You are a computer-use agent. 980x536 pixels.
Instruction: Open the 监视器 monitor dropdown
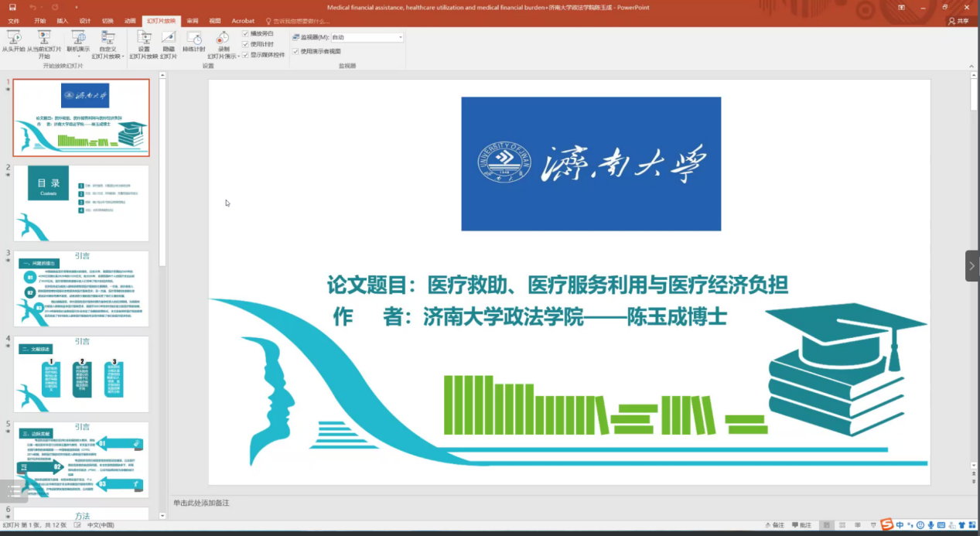[x=400, y=37]
